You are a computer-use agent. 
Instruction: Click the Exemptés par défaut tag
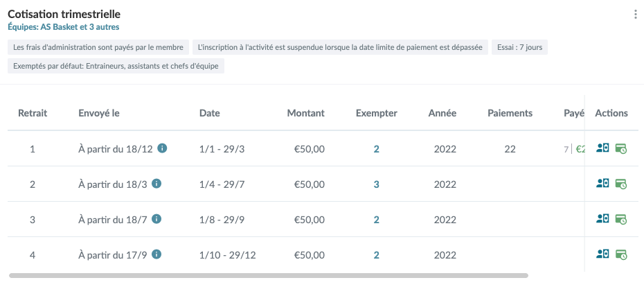116,66
